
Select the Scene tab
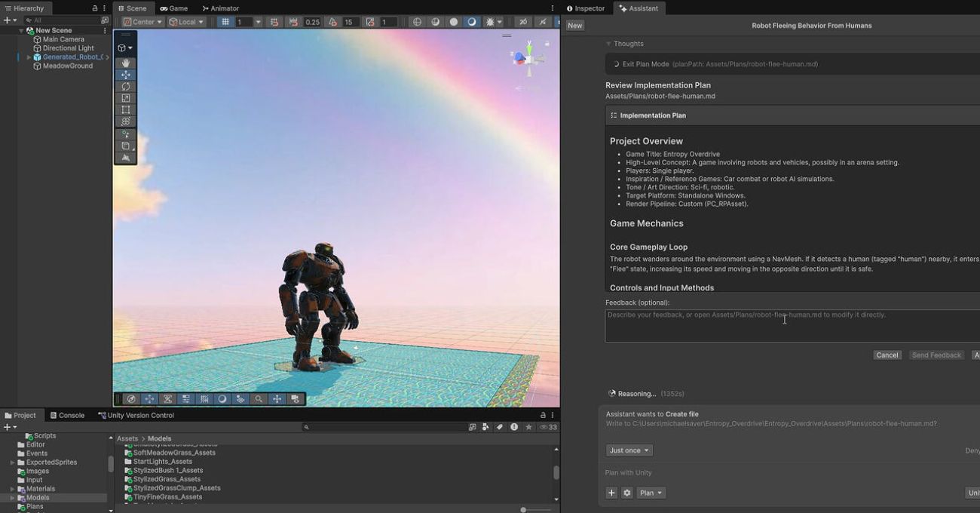click(x=132, y=8)
